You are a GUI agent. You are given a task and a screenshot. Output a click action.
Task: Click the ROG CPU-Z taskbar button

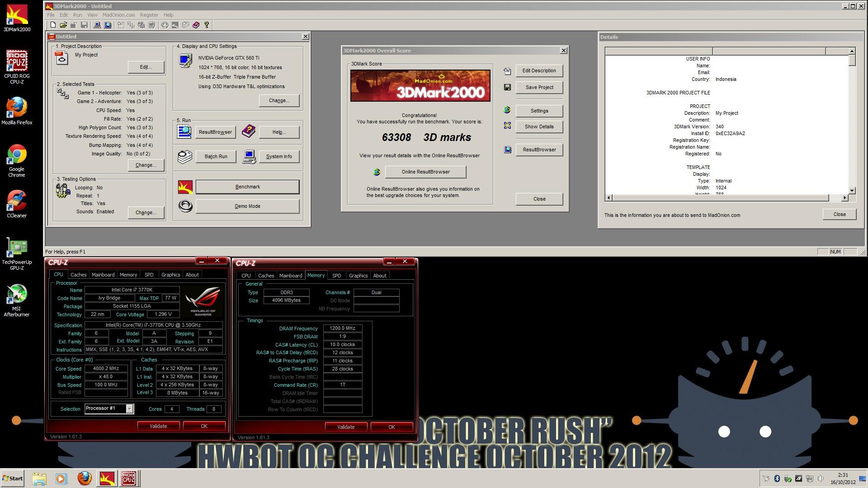pos(129,478)
